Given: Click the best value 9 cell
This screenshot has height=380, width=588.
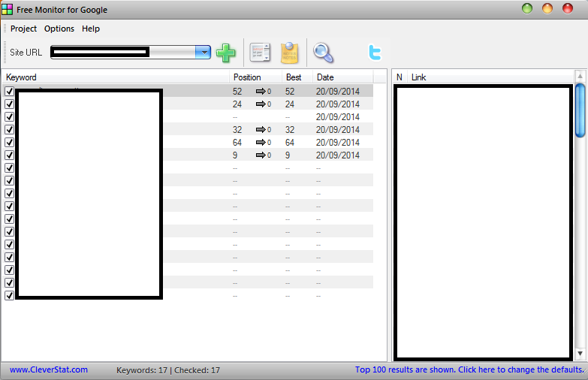Looking at the screenshot, I should pyautogui.click(x=288, y=155).
